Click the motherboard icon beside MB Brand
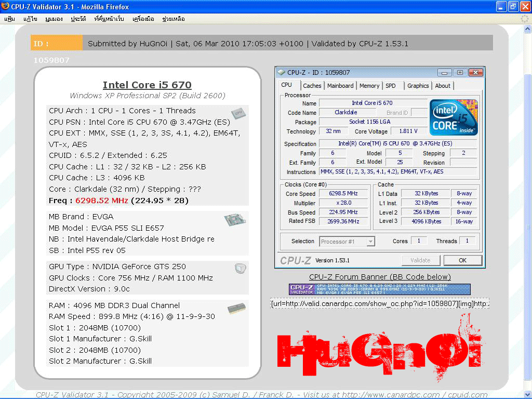532x399 pixels. [x=235, y=220]
